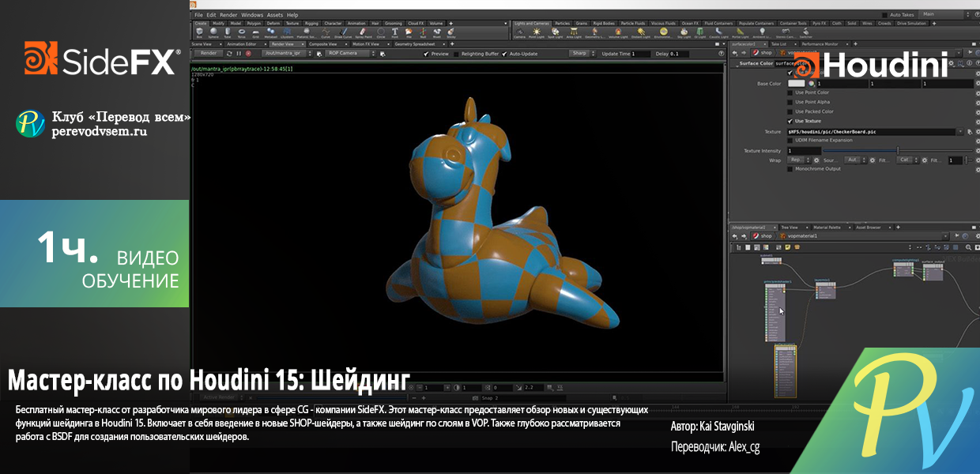
Task: Toggle the Auto-Update checkbox
Action: tap(504, 54)
